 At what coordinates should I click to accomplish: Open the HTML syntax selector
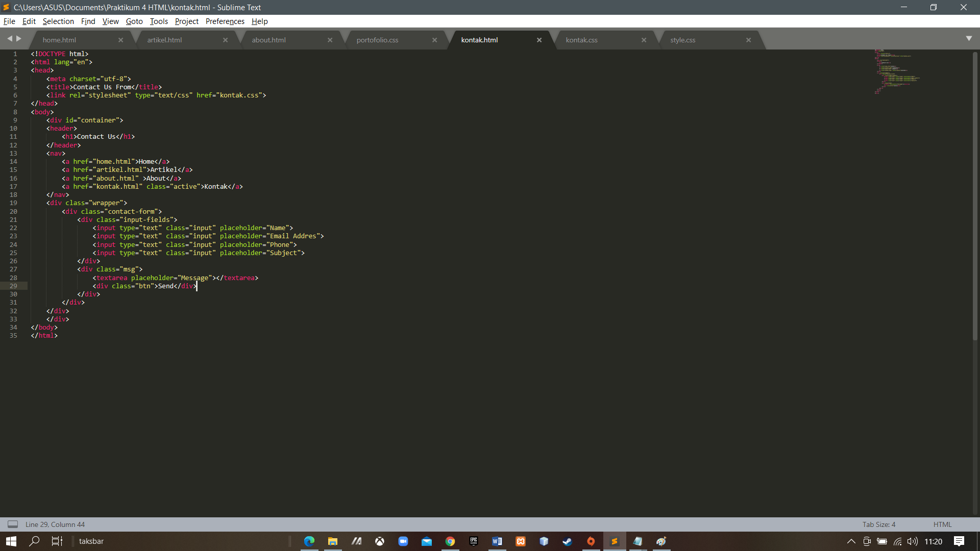coord(942,524)
